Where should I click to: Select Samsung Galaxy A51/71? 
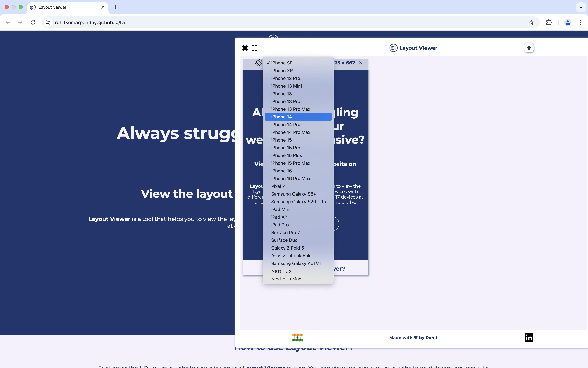(x=298, y=263)
